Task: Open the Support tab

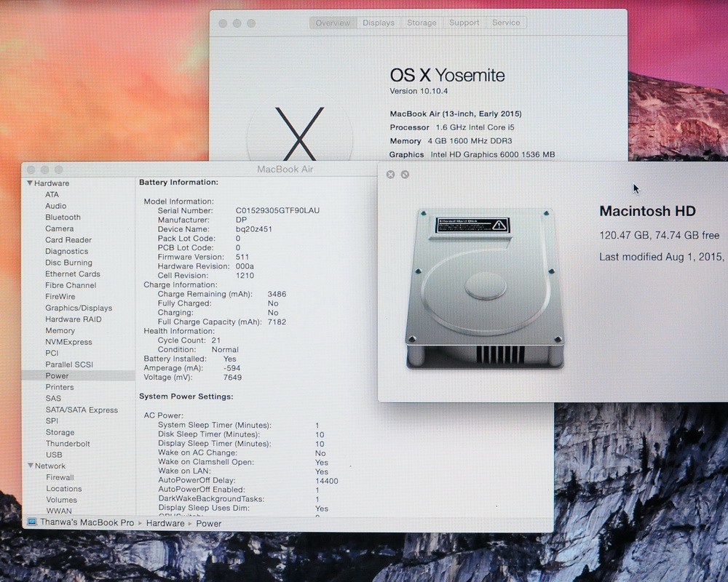Action: pyautogui.click(x=464, y=23)
